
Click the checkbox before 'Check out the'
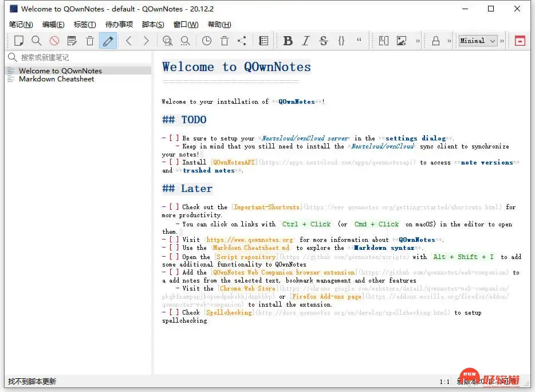[174, 207]
